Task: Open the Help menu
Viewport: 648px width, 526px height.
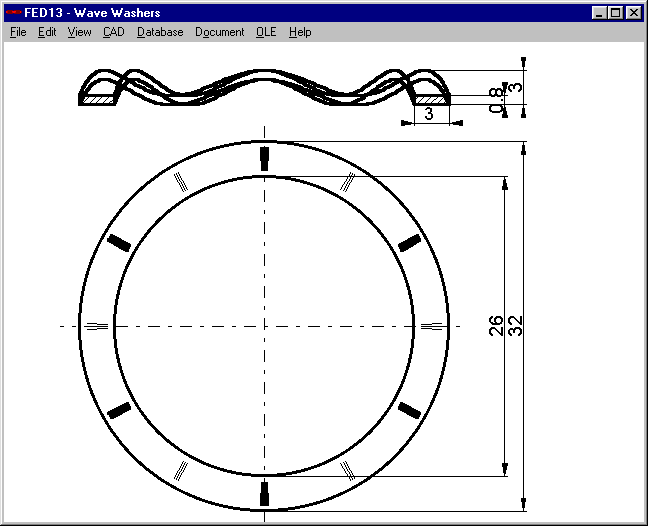Action: pos(300,32)
